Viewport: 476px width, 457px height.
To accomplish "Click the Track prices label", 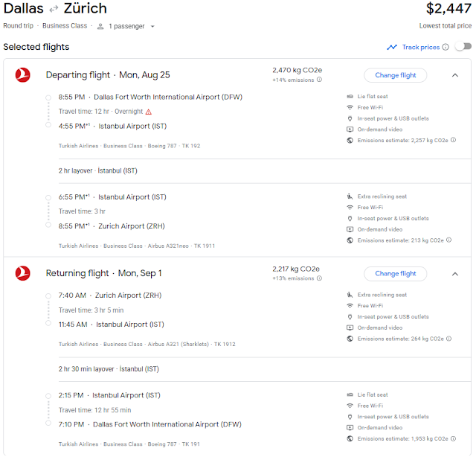I will point(420,48).
